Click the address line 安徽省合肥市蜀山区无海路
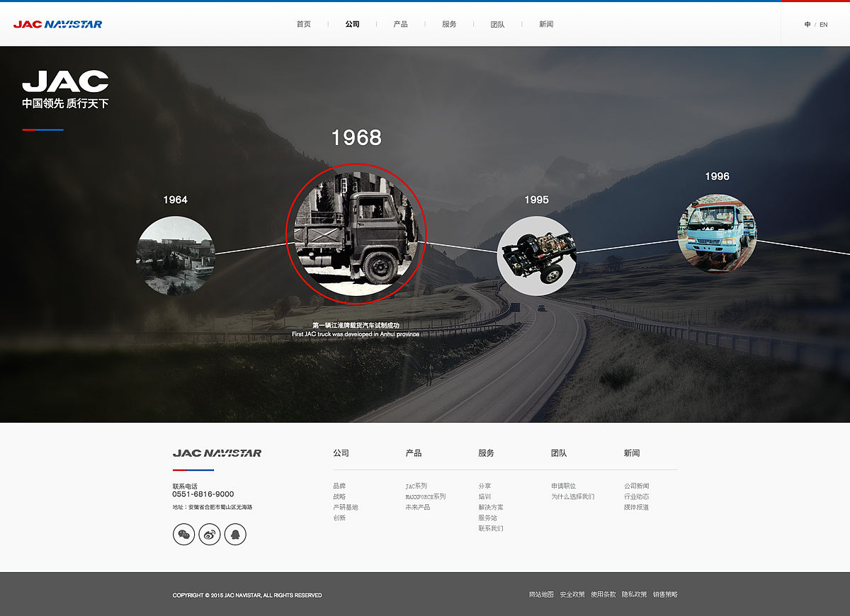The image size is (850, 616). coord(220,508)
